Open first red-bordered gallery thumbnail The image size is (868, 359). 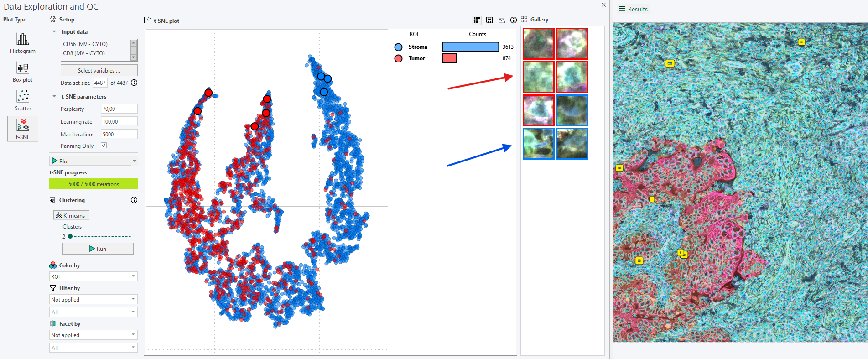click(539, 44)
